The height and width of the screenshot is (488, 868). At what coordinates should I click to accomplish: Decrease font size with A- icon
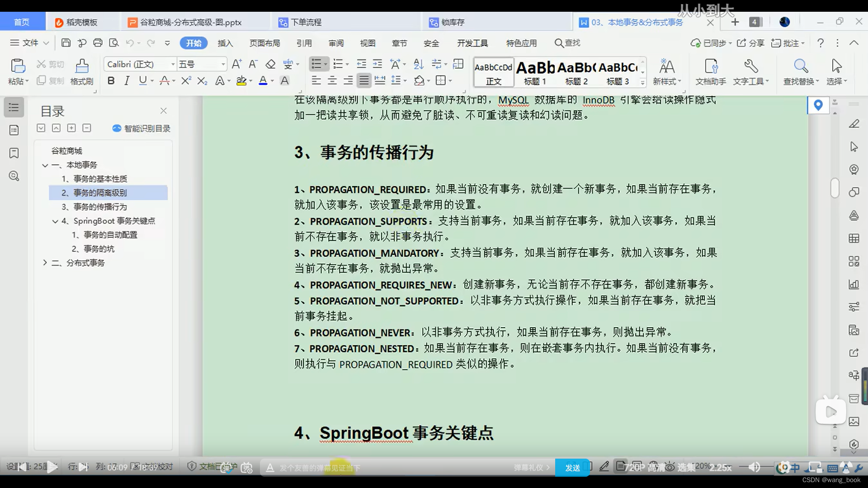pyautogui.click(x=253, y=64)
